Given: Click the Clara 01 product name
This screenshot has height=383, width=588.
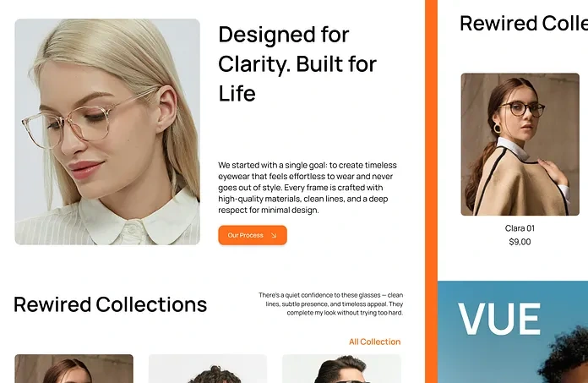Looking at the screenshot, I should [520, 228].
